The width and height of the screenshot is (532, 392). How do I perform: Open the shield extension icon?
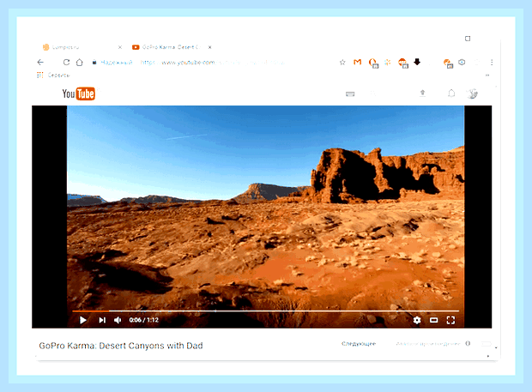[x=462, y=62]
